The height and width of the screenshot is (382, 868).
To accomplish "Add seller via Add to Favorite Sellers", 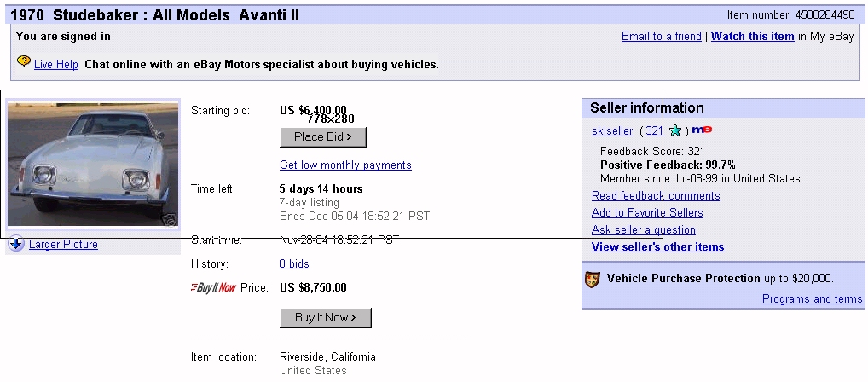I will [x=647, y=213].
